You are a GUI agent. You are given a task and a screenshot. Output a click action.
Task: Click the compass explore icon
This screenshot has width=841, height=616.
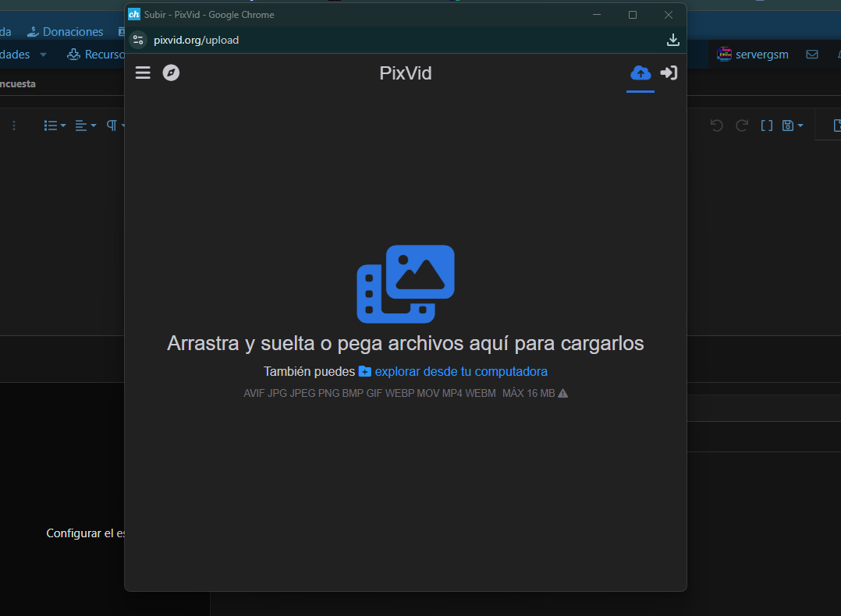point(171,73)
